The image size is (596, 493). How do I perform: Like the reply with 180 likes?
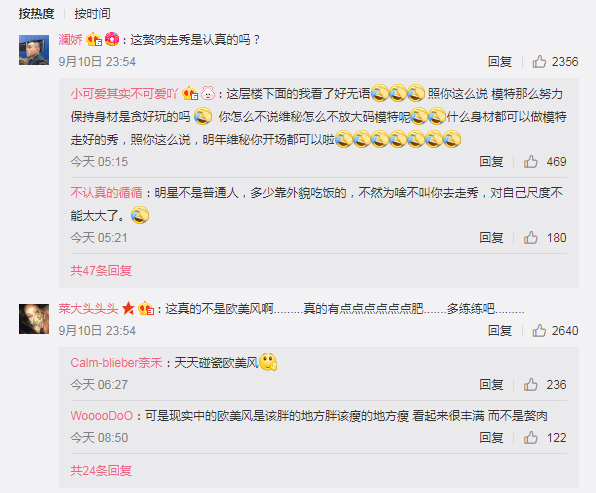tap(531, 238)
